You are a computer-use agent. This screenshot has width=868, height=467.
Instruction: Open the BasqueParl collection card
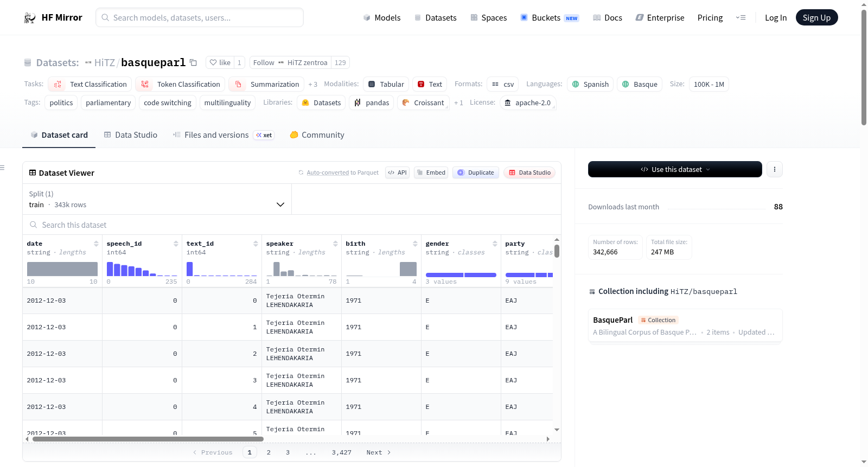[685, 325]
